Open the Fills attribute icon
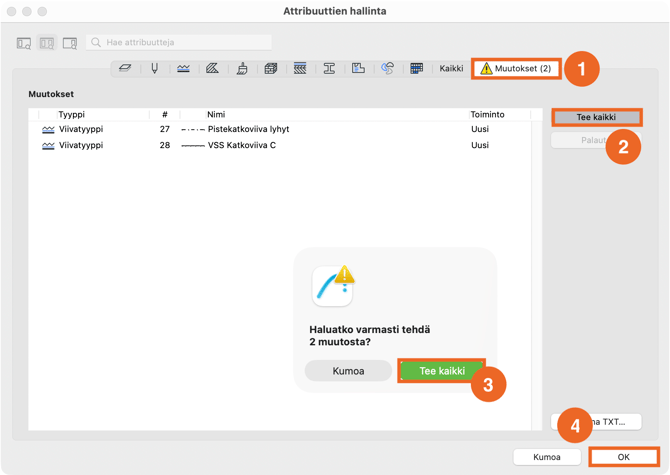 212,69
